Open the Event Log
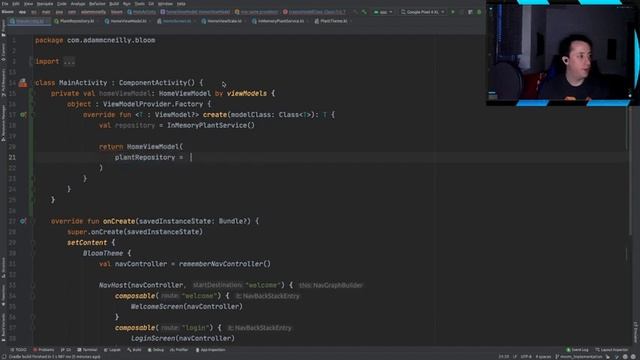This screenshot has width=640, height=360. pyautogui.click(x=577, y=350)
